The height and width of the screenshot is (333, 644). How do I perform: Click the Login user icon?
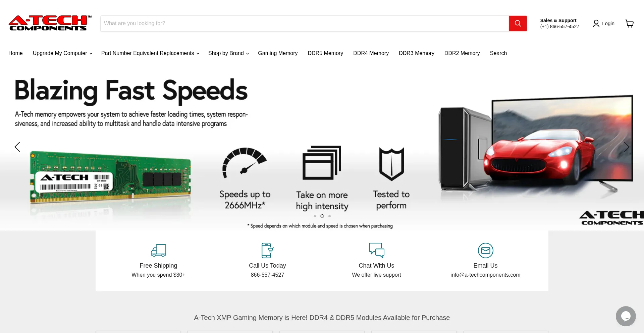click(596, 23)
